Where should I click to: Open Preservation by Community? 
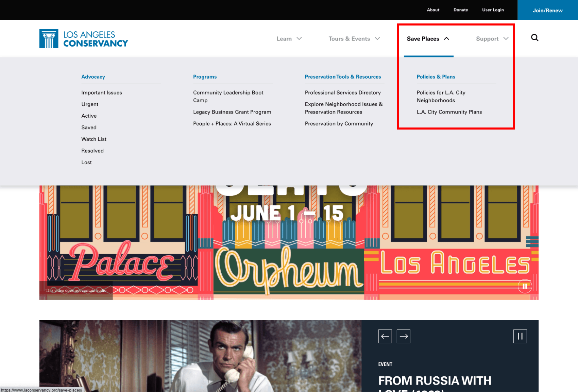(339, 123)
